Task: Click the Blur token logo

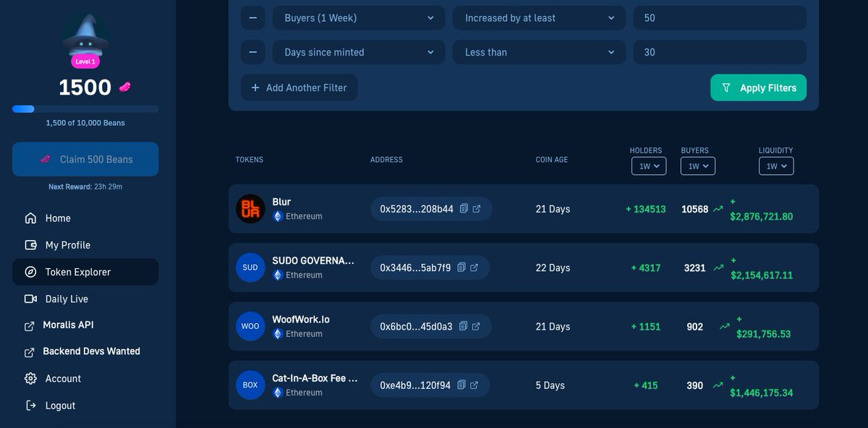Action: click(x=250, y=209)
